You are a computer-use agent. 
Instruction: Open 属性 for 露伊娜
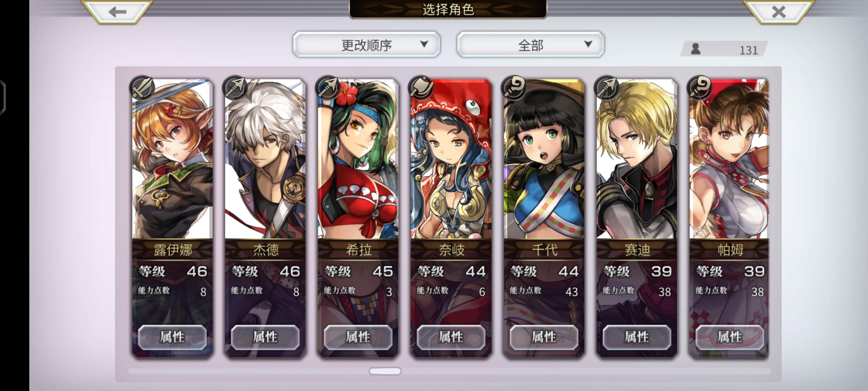pos(172,337)
